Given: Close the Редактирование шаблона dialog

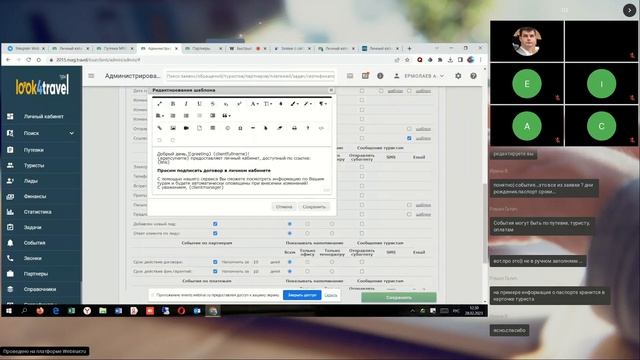Looking at the screenshot, I should (331, 90).
